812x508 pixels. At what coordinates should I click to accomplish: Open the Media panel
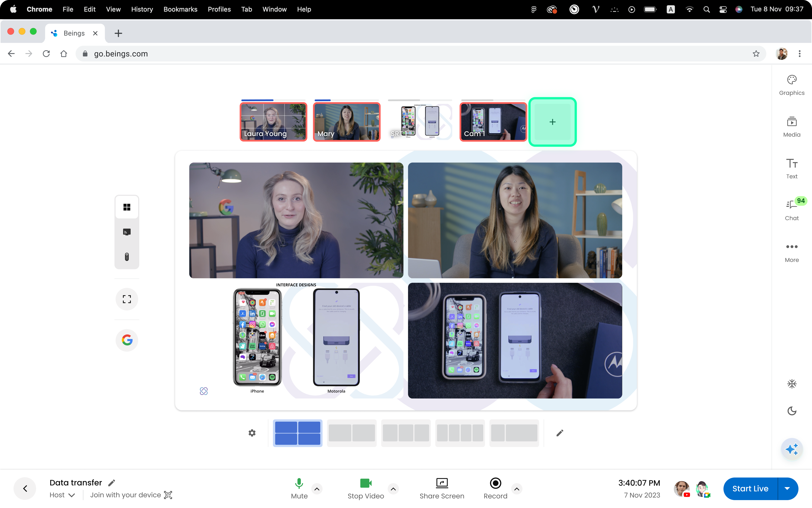(792, 127)
